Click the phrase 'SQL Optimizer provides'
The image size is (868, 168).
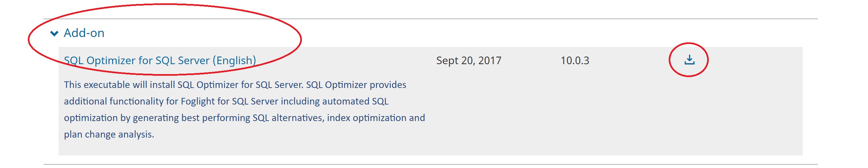pos(356,85)
